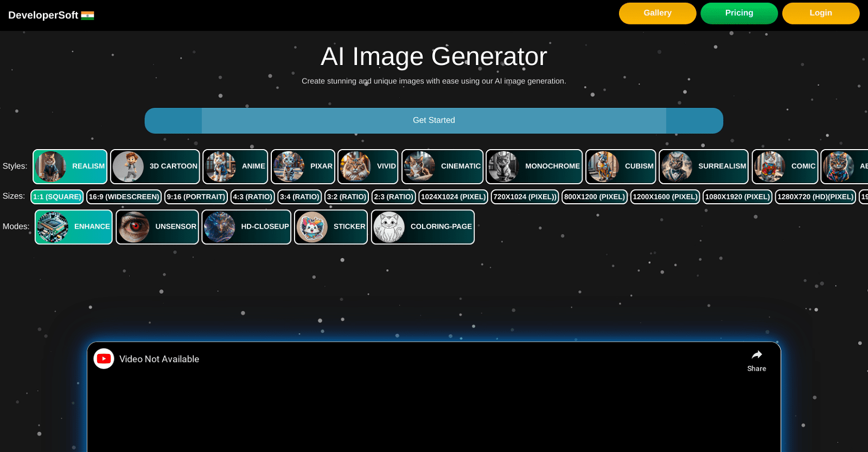Enable the Coloring-Page mode
The image size is (868, 452).
[423, 227]
